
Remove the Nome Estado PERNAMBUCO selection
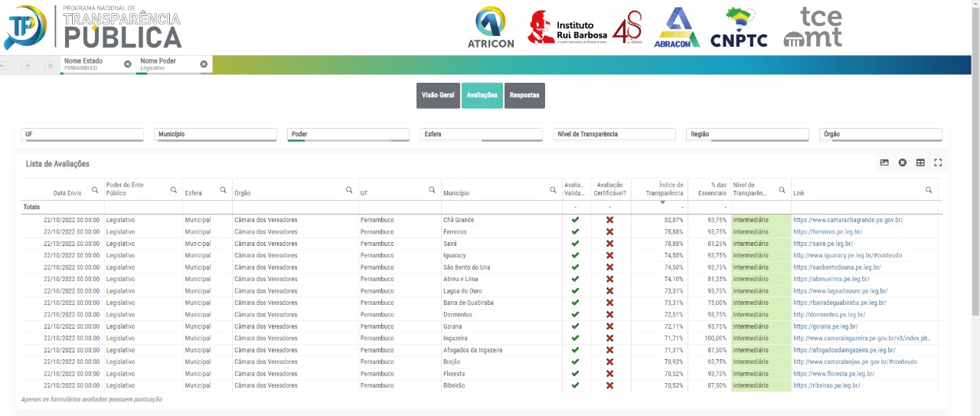coord(128,64)
